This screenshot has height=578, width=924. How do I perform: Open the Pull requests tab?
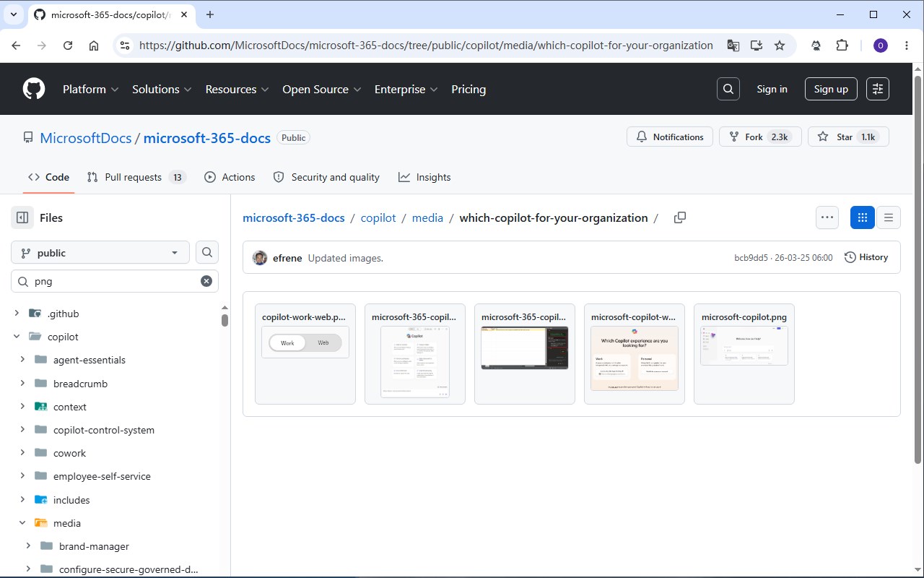pyautogui.click(x=136, y=177)
